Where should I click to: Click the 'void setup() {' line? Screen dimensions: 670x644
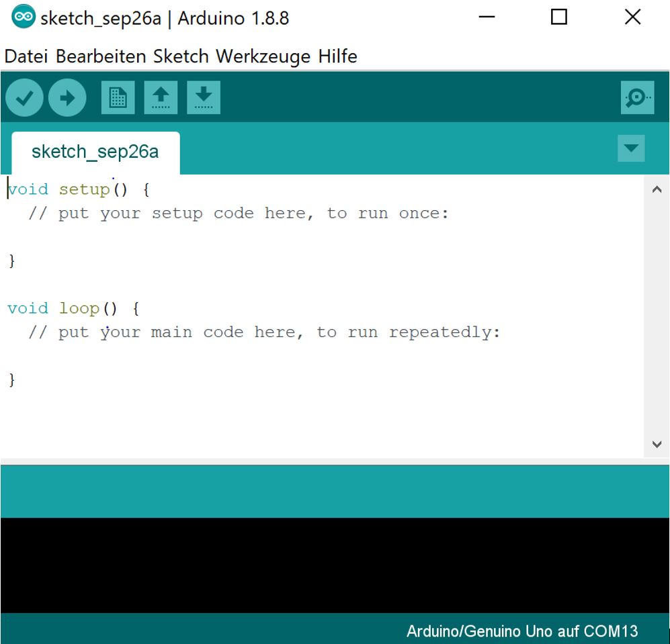pos(79,189)
